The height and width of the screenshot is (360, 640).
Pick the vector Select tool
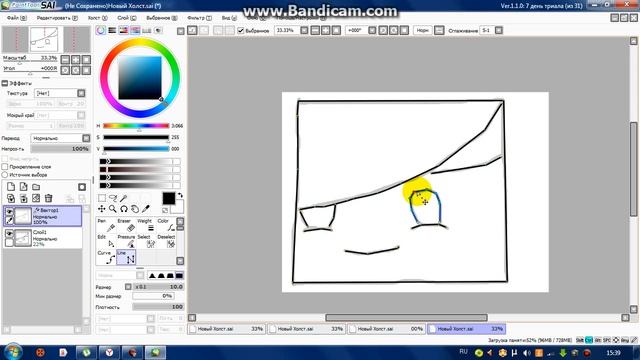tap(146, 241)
